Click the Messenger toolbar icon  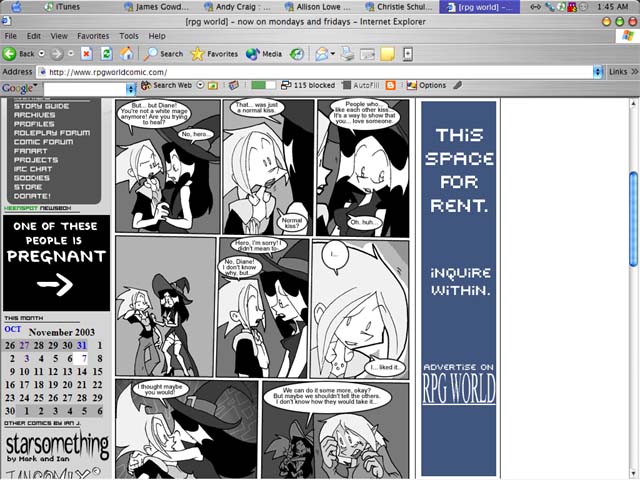(x=408, y=54)
